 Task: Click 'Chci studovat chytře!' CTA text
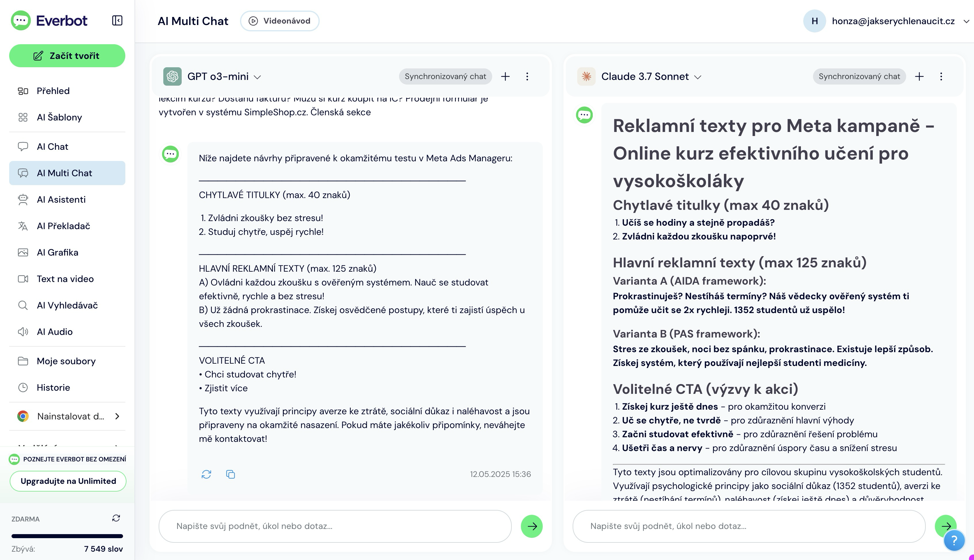pyautogui.click(x=250, y=374)
